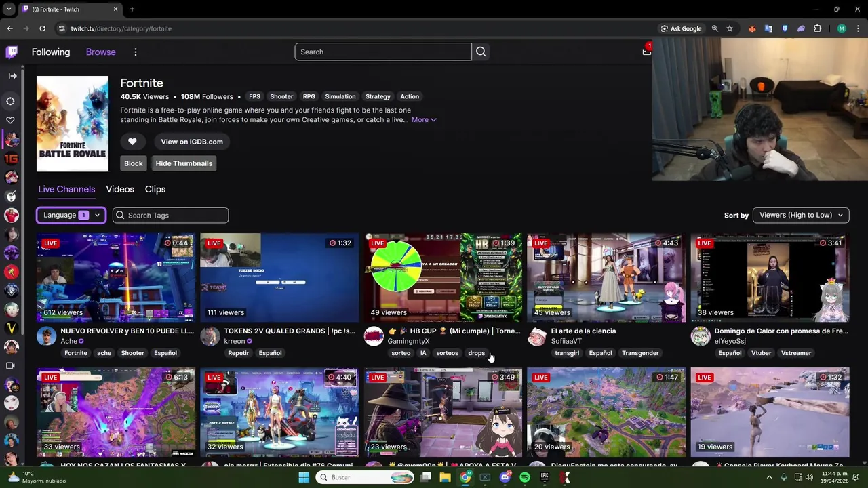Viewport: 868px width, 488px height.
Task: Click the Ask Google button
Action: 682,28
